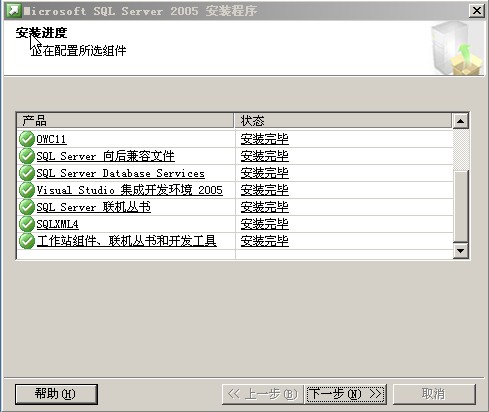Viewport: 489px width, 412px height.
Task: Click the 安装完毕 status for SQL Server 联机丛书
Action: 265,207
